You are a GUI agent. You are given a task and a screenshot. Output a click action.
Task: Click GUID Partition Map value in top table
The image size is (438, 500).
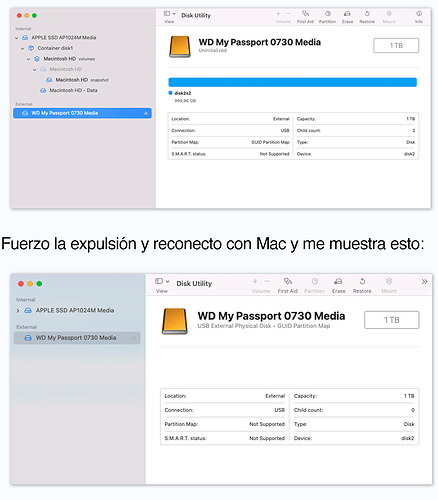pyautogui.click(x=270, y=142)
